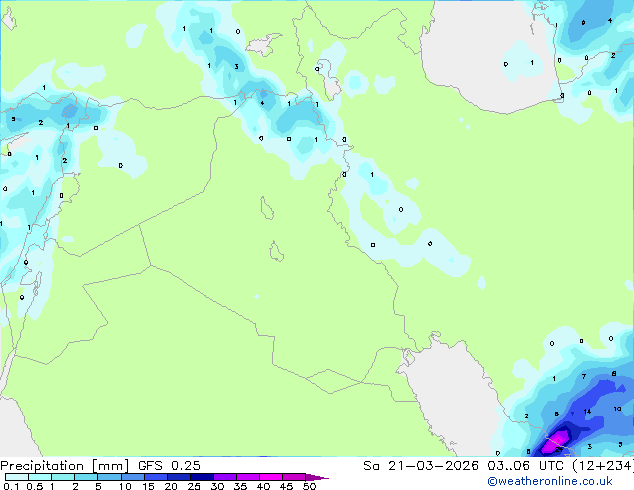The width and height of the screenshot is (634, 490).
Task: Click the 25–30 mm navy legend box
Action: 202,477
